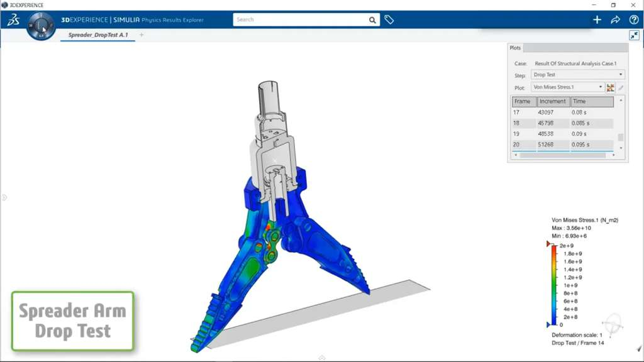Click the search magnifier icon
Viewport: 644px width, 362px height.
click(372, 20)
